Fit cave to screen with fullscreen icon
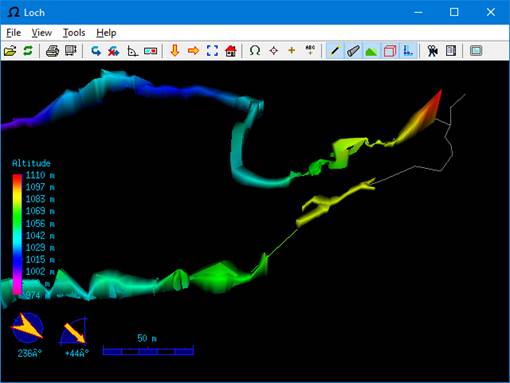This screenshot has width=510, height=383. (212, 51)
